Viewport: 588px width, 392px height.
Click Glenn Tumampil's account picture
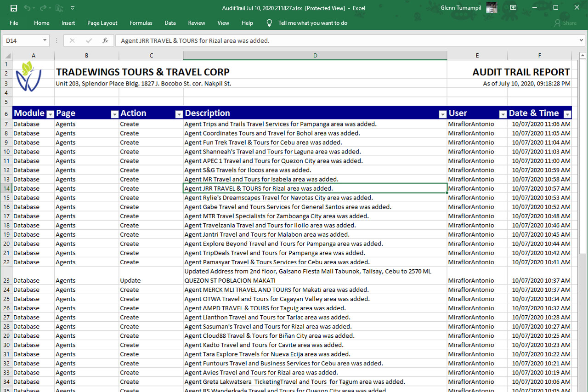click(492, 7)
